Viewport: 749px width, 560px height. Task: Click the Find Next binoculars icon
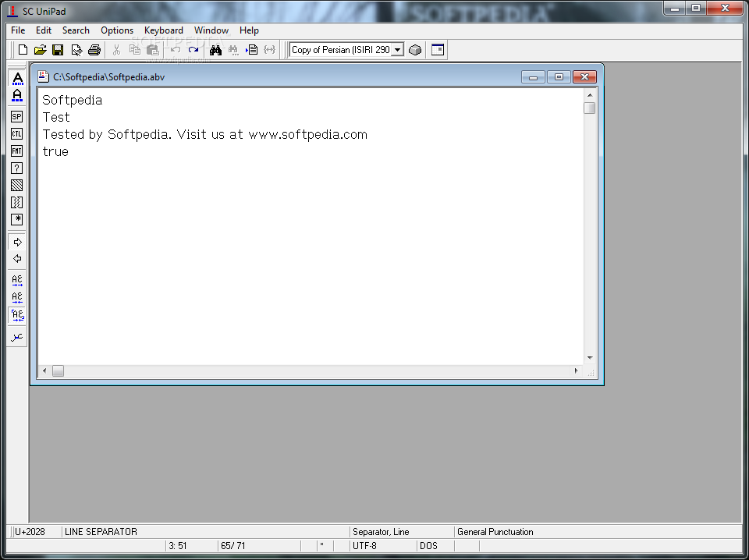(233, 50)
